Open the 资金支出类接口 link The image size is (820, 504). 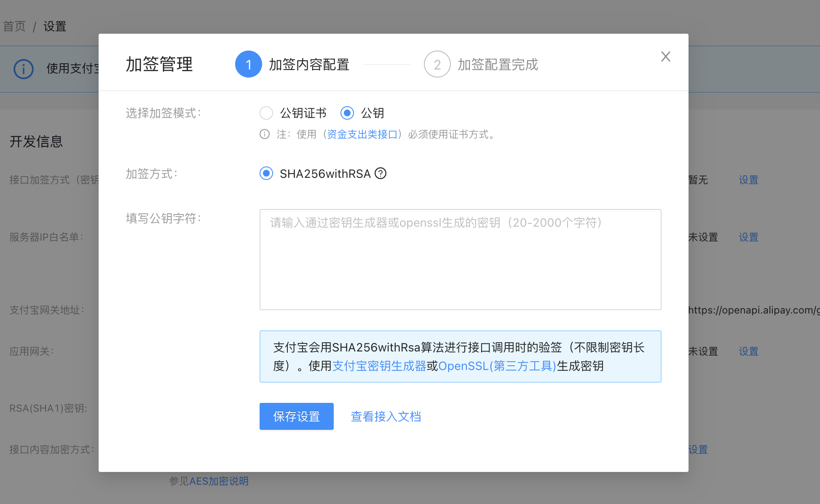coord(362,134)
